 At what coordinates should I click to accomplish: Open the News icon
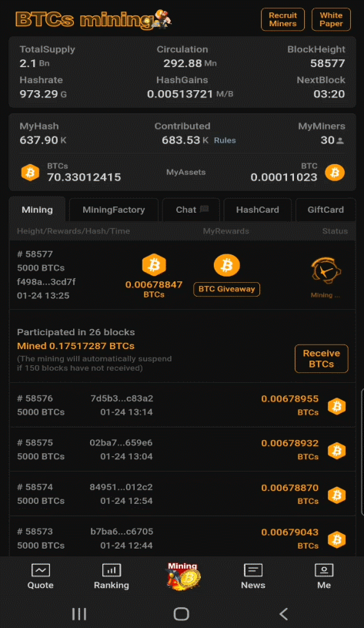[x=253, y=570]
